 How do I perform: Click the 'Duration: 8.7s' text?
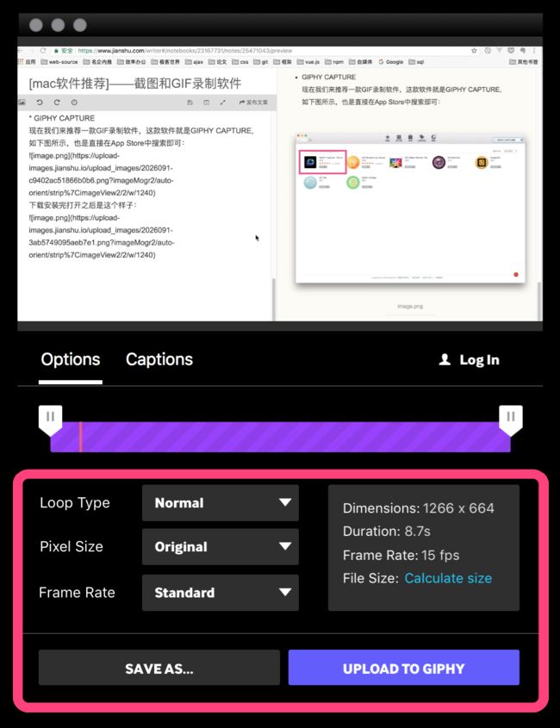pos(386,532)
